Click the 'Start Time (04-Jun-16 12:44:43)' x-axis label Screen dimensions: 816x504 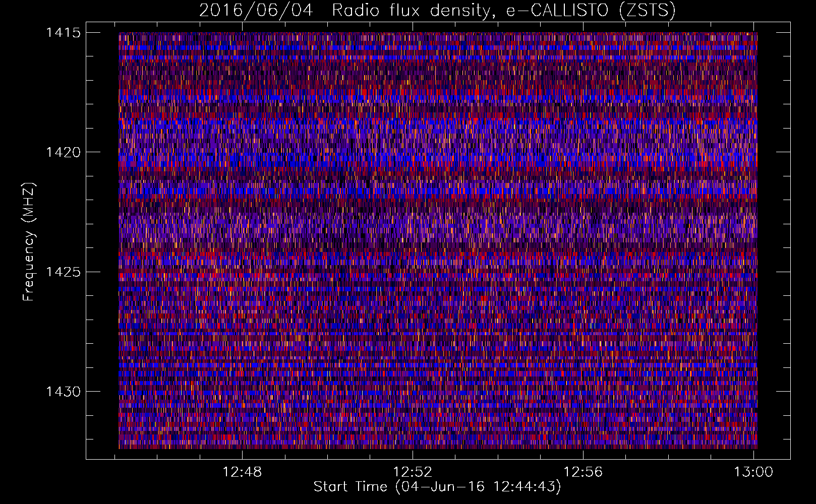(x=437, y=487)
